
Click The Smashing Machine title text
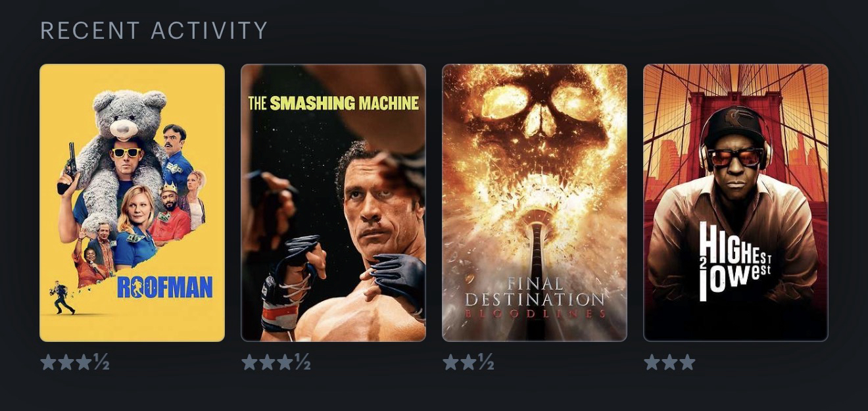pyautogui.click(x=333, y=103)
